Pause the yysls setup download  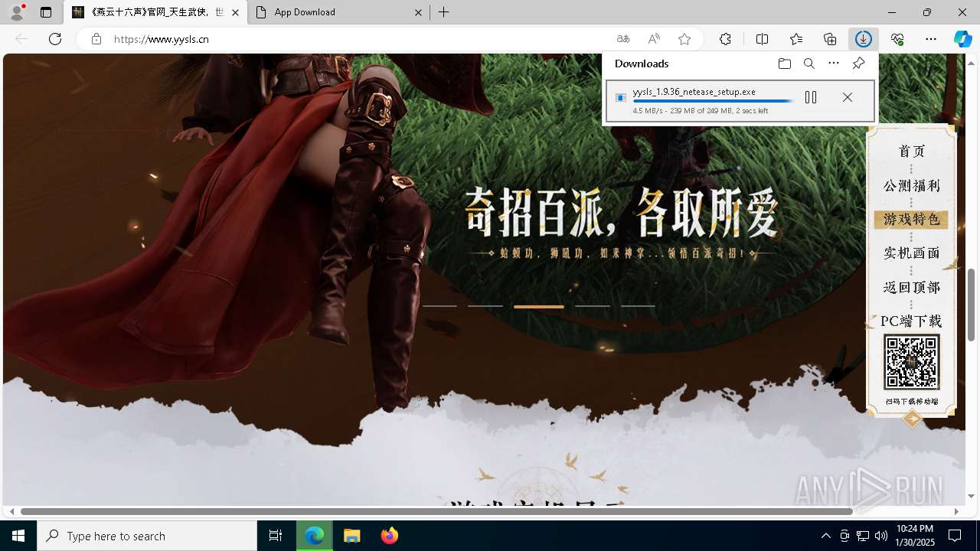[811, 97]
